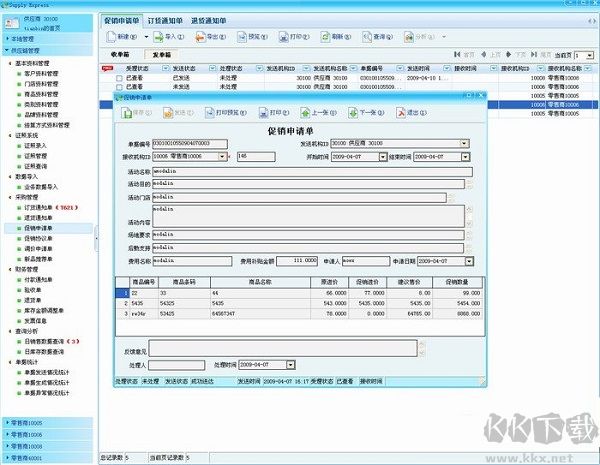Click the 新建 (New) toolbar icon
The image size is (600, 465).
click(x=110, y=36)
